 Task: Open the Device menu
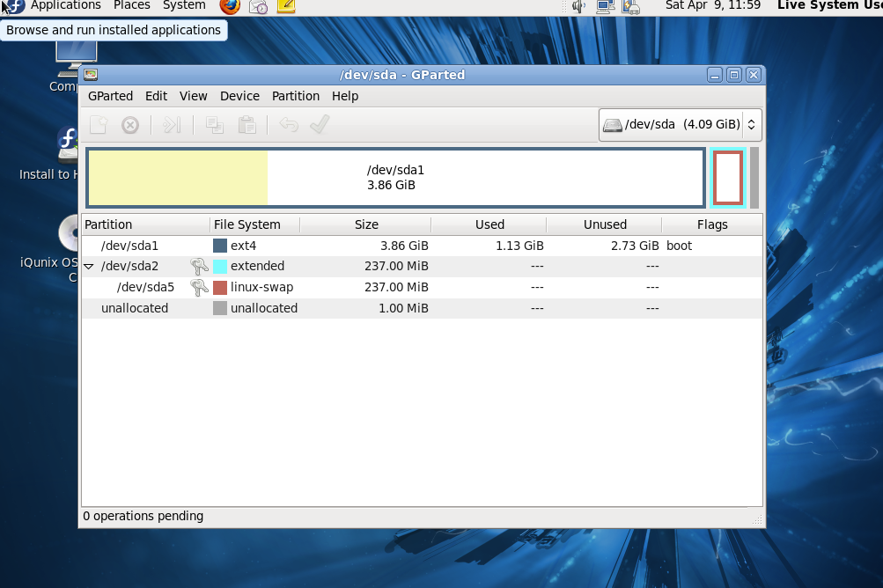click(239, 96)
